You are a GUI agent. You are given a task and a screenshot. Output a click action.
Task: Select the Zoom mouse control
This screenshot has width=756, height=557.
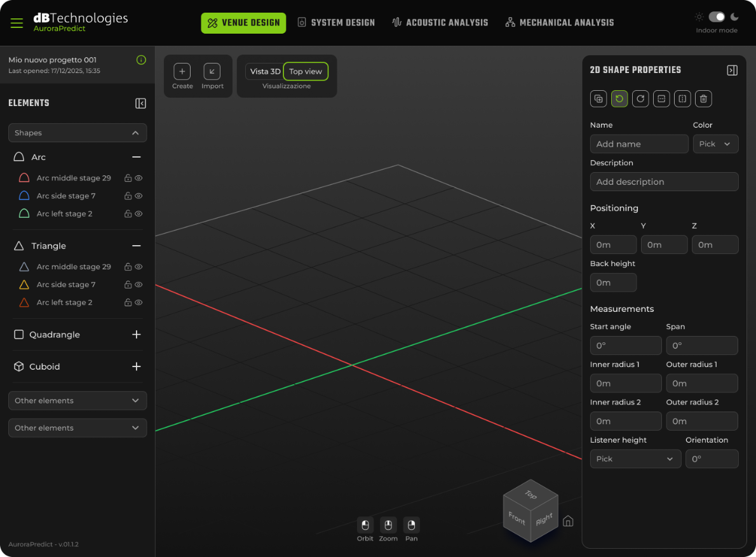(x=388, y=525)
